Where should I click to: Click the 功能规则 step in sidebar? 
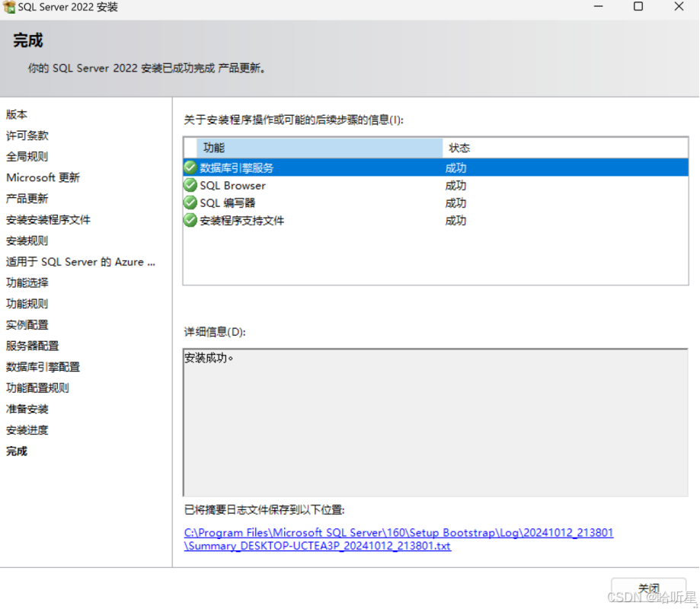27,304
